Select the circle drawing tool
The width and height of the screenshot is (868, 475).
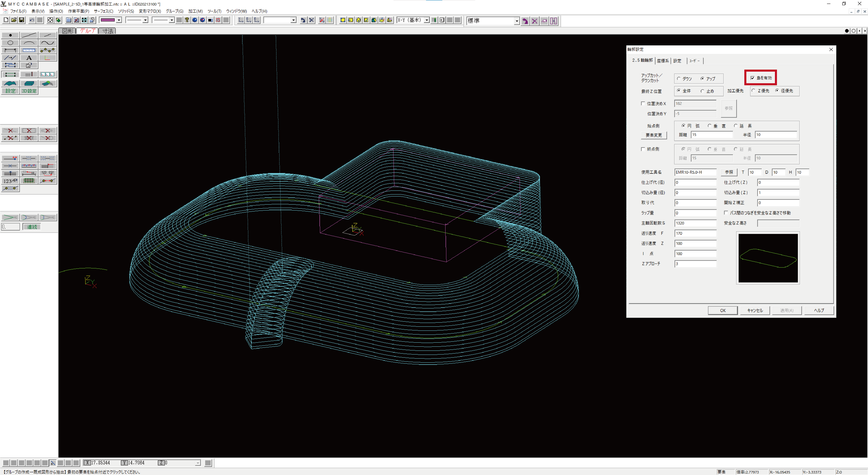pos(10,43)
